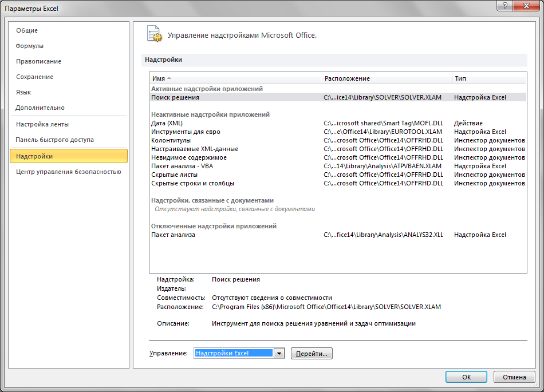Screen dimensions: 544x392
Task: Sort by the Расположение column header
Action: [x=387, y=78]
